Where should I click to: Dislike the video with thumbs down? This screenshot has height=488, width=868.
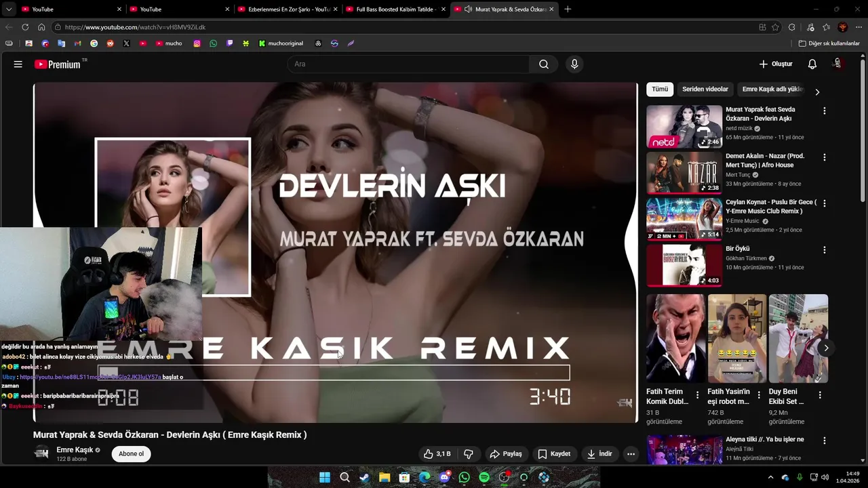[x=469, y=454]
